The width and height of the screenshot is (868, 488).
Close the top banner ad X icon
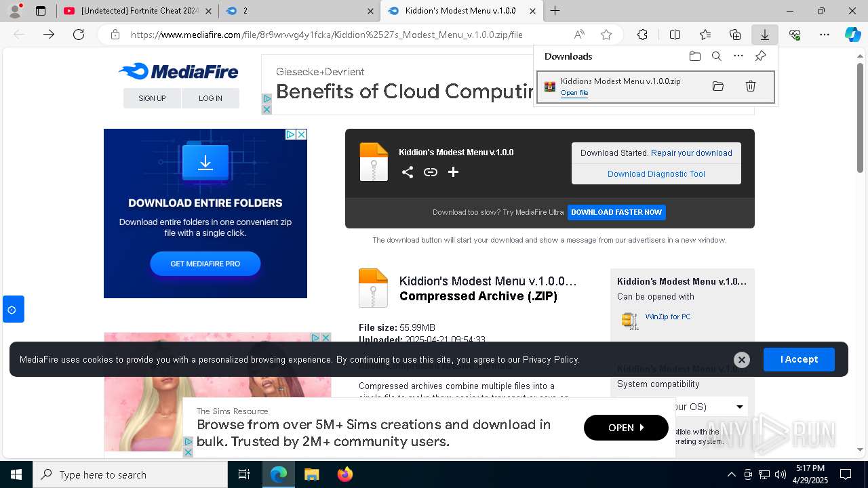click(x=267, y=109)
